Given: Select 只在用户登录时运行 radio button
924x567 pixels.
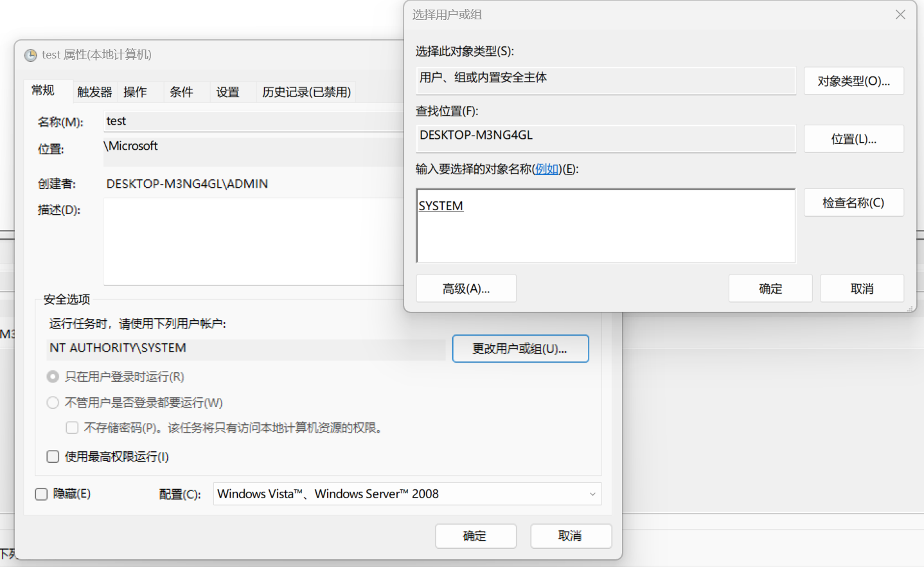Looking at the screenshot, I should click(53, 377).
